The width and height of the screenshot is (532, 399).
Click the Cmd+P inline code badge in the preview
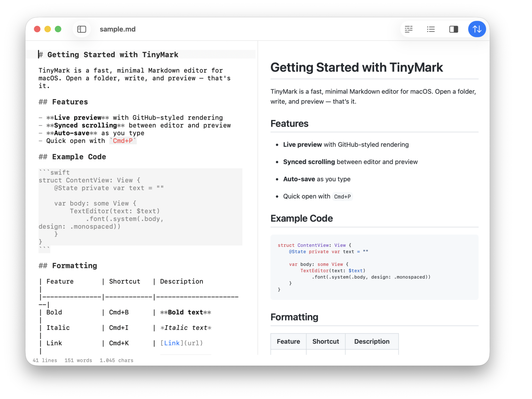[x=342, y=196]
